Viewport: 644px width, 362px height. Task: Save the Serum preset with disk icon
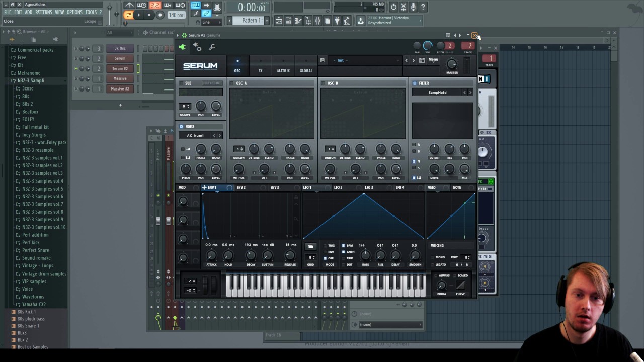coord(323,60)
